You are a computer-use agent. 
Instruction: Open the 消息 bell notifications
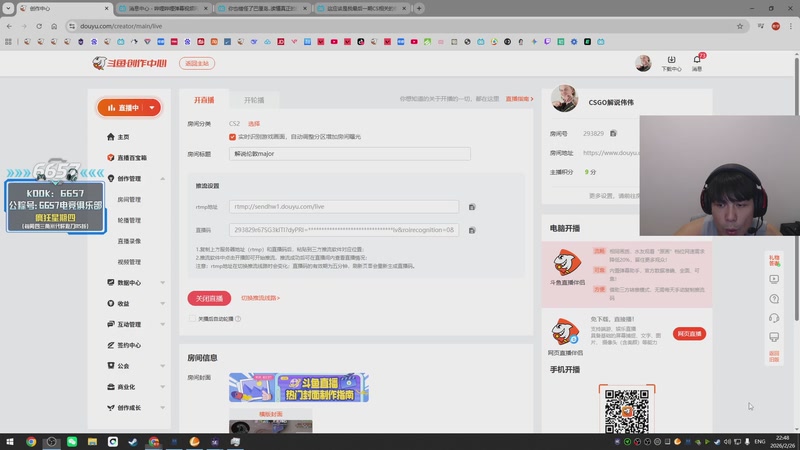[x=697, y=62]
